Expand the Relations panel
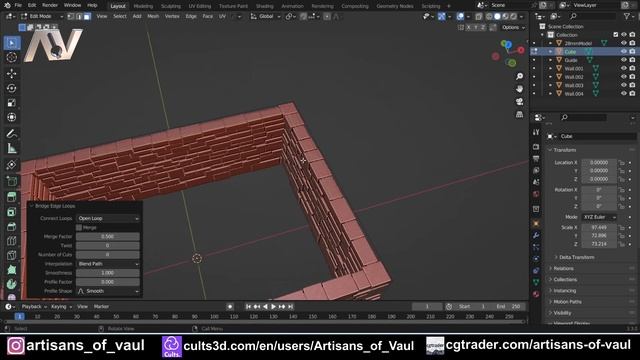This screenshot has height=360, width=640. point(563,269)
